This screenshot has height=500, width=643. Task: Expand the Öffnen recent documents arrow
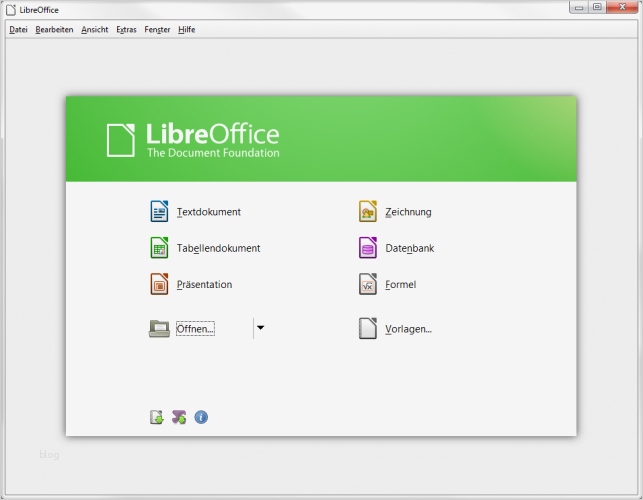point(260,328)
